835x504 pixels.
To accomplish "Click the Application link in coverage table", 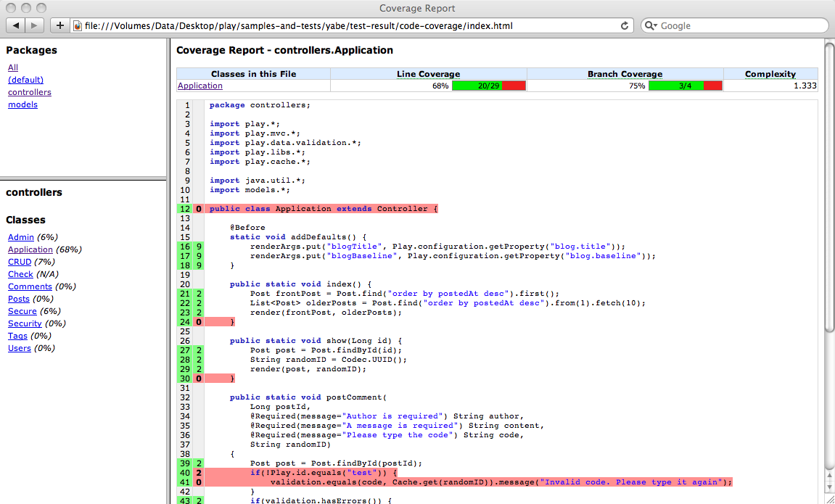I will pos(200,86).
